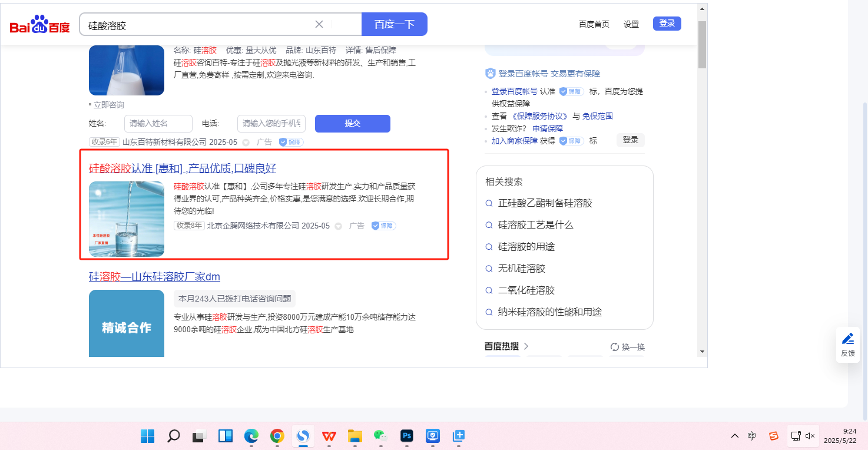This screenshot has height=450, width=868.
Task: Click the page vertical scrollbar thumb
Action: [x=701, y=44]
